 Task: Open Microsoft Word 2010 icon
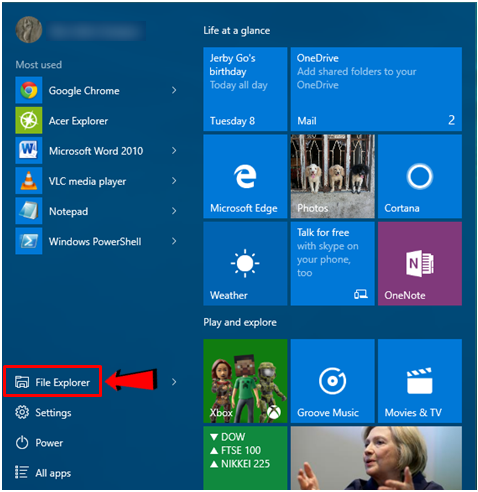point(29,151)
